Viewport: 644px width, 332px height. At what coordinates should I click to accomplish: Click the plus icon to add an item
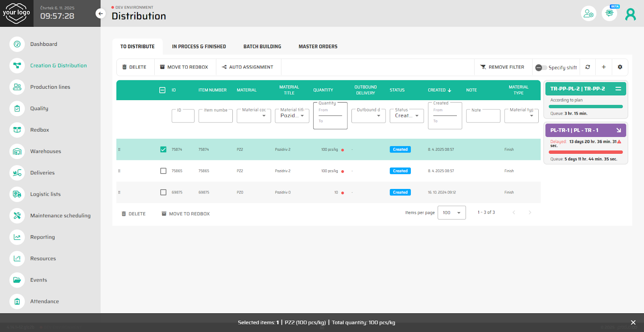(604, 67)
